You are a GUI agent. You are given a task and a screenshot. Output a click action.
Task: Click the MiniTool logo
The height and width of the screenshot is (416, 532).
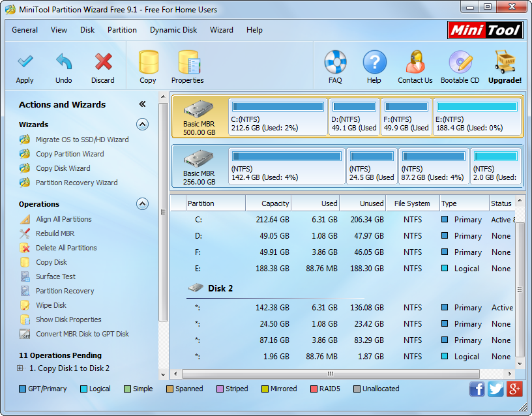[x=485, y=30]
